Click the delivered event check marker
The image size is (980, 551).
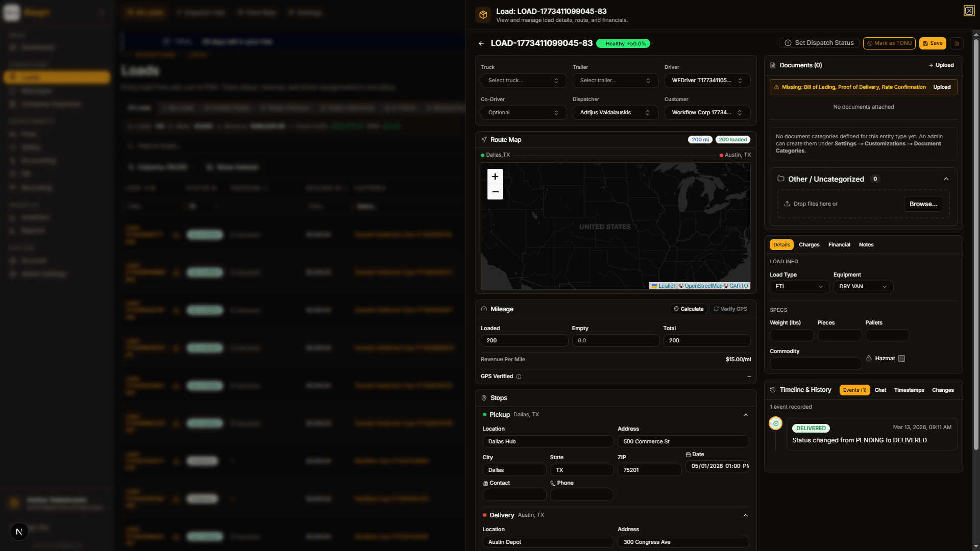[x=776, y=423]
